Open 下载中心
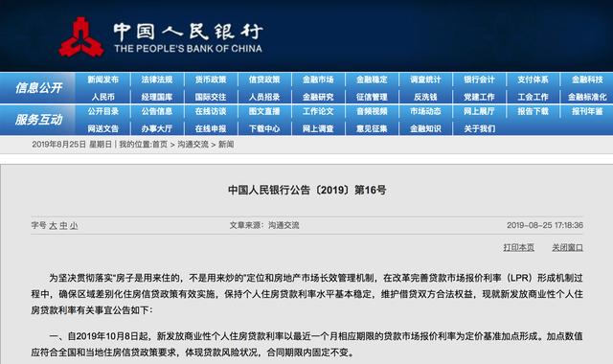Viewport: 613px width, 364px height. click(x=264, y=128)
